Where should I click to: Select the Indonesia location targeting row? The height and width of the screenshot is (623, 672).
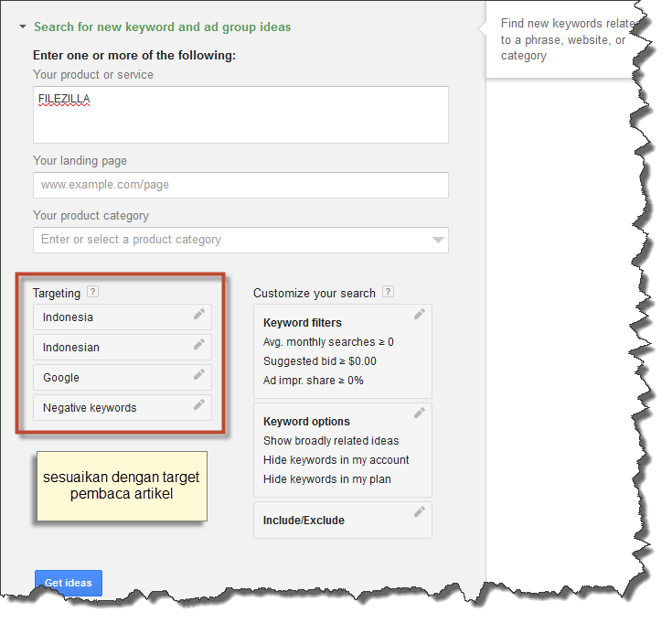[110, 317]
